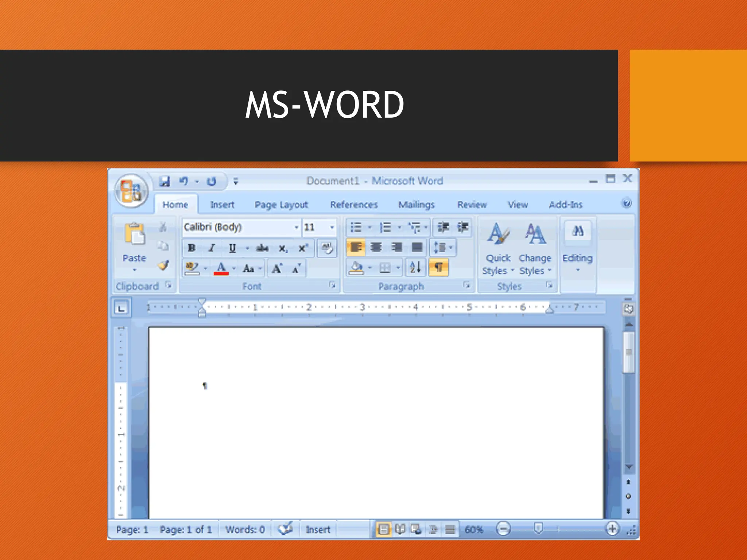Apply the red font color
Image resolution: width=747 pixels, height=560 pixels.
pos(221,269)
